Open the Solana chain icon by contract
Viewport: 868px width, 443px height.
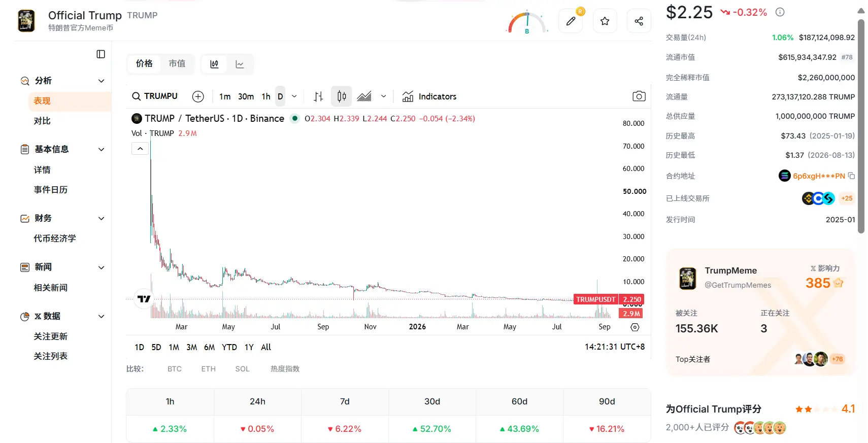pos(784,176)
